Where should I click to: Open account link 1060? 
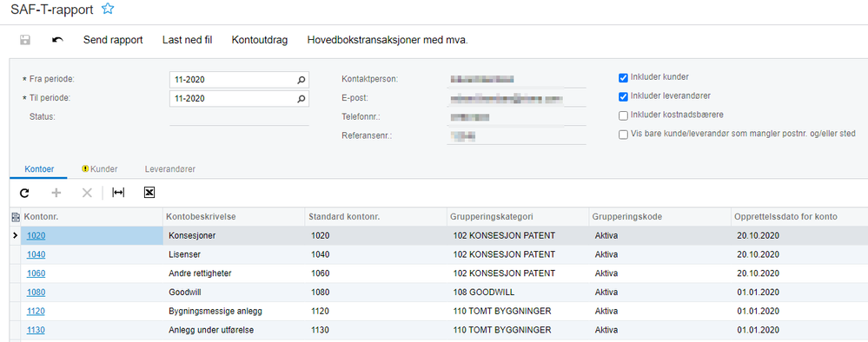click(x=36, y=273)
